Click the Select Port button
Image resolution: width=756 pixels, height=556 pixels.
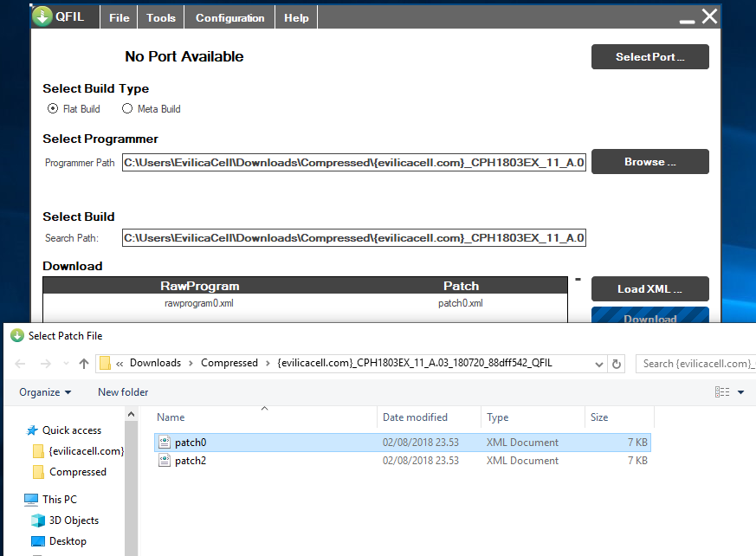(x=650, y=57)
